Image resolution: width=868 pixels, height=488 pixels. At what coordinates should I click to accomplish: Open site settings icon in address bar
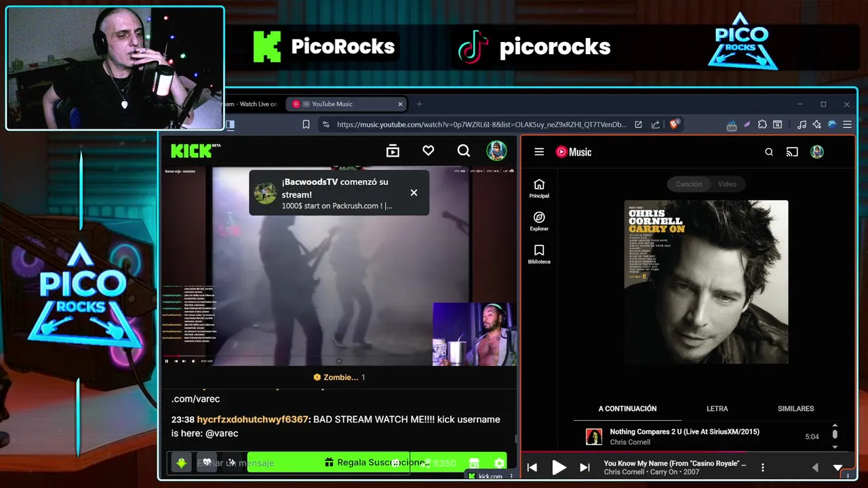point(325,125)
